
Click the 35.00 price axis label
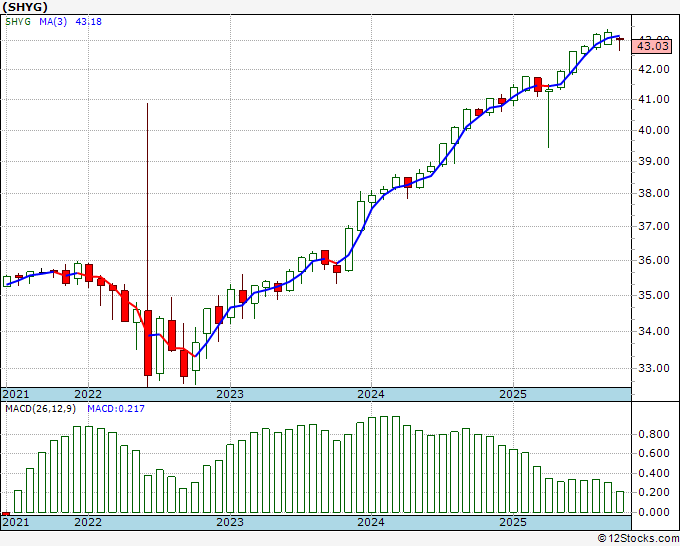coord(654,295)
